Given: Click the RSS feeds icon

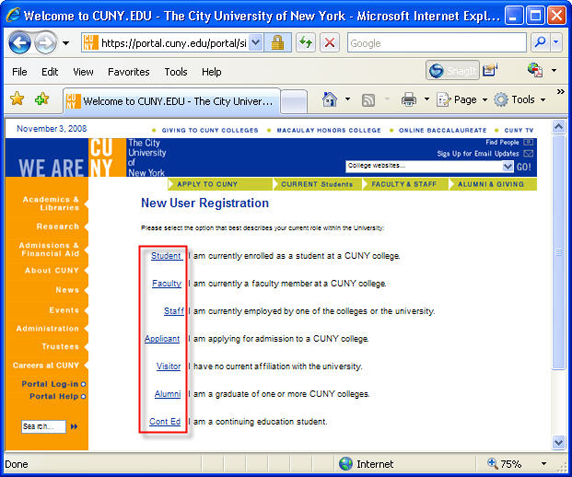Looking at the screenshot, I should [368, 100].
